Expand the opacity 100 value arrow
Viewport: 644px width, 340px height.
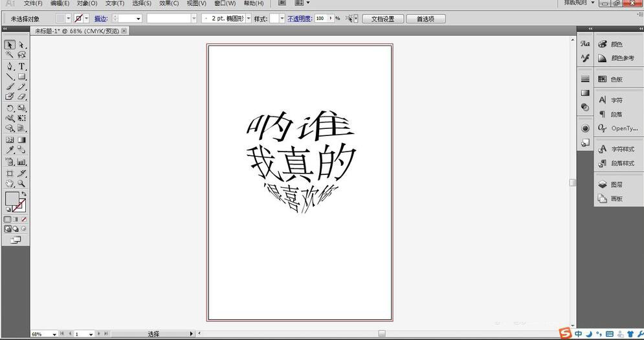(x=331, y=19)
